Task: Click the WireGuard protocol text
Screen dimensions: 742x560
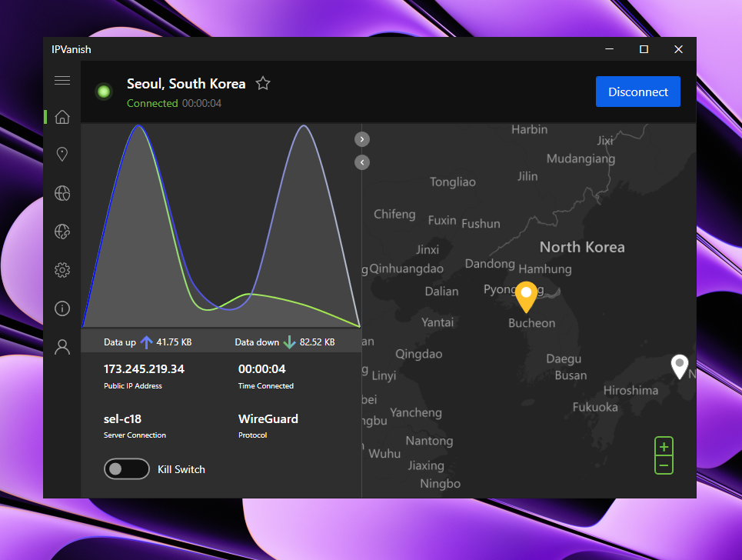Action: click(268, 419)
